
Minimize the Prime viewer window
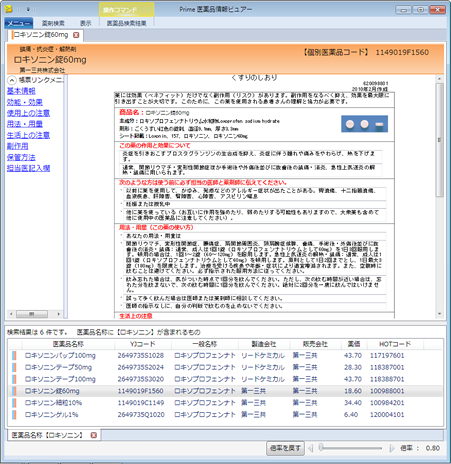403,10
